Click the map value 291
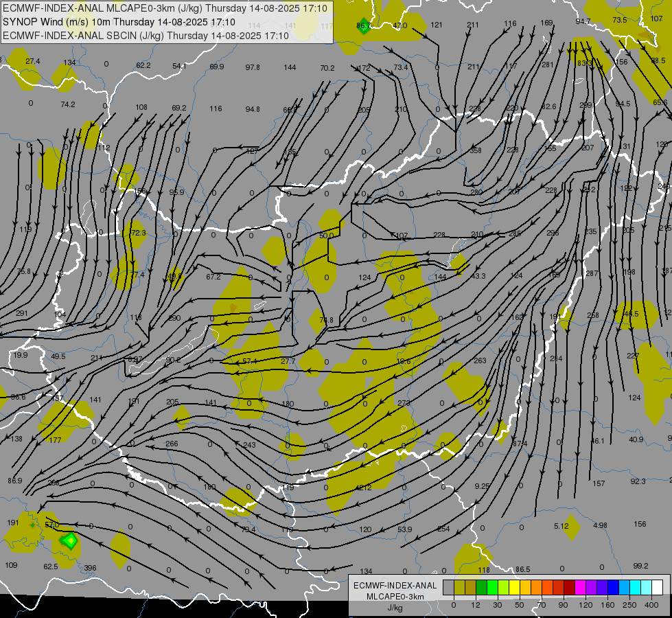 [x=22, y=313]
